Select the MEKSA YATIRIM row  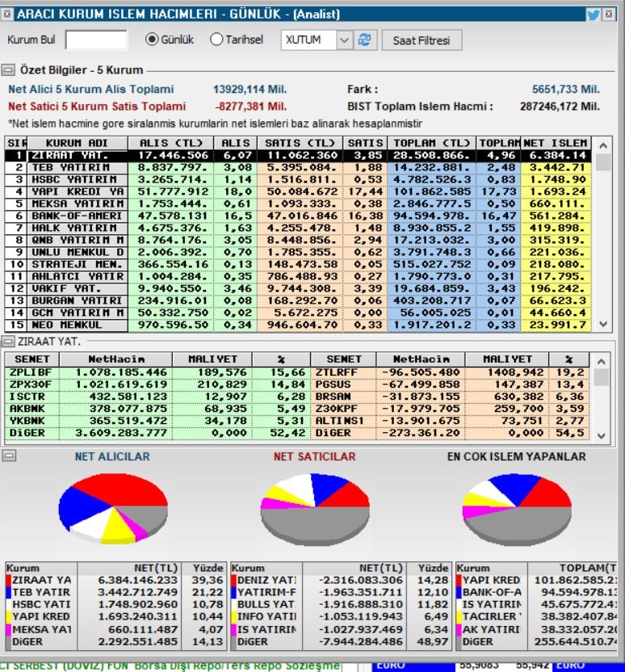[x=298, y=204]
